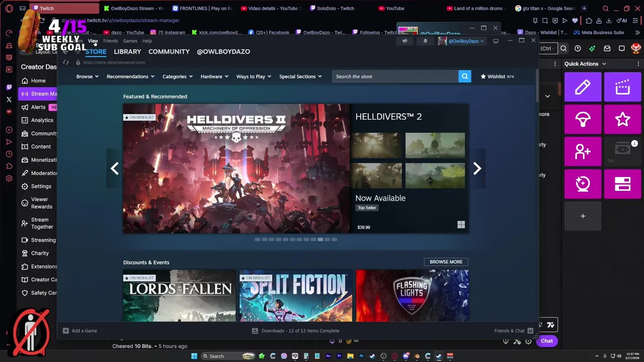The image size is (644, 362).
Task: Open Discord icon in Windows taskbar
Action: click(x=406, y=356)
